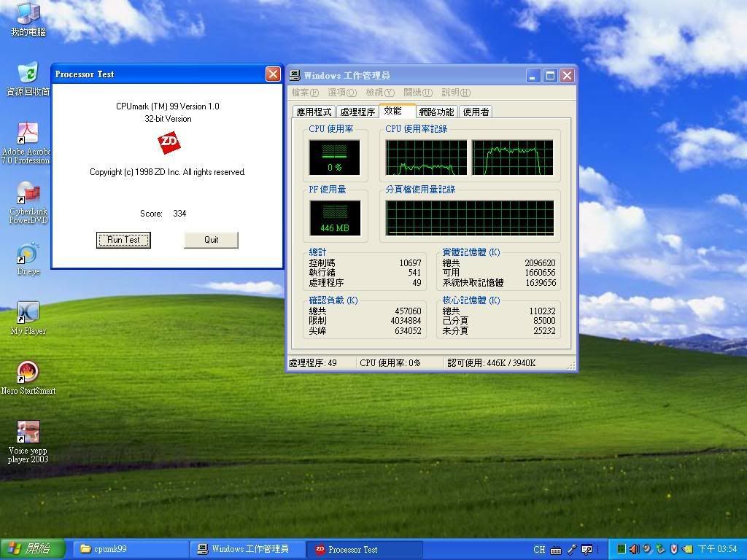Activate the cpumk99 folder taskbar button
Image resolution: width=747 pixels, height=560 pixels.
(x=128, y=549)
